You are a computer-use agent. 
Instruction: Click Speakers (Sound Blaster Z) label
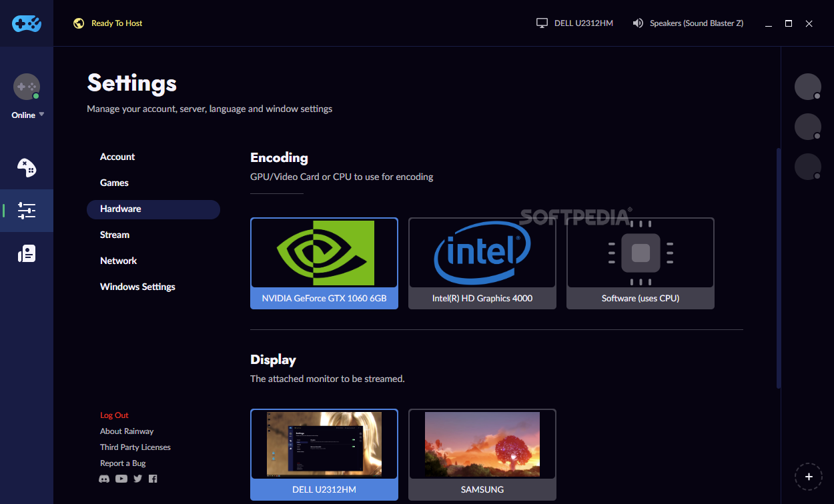tap(697, 23)
